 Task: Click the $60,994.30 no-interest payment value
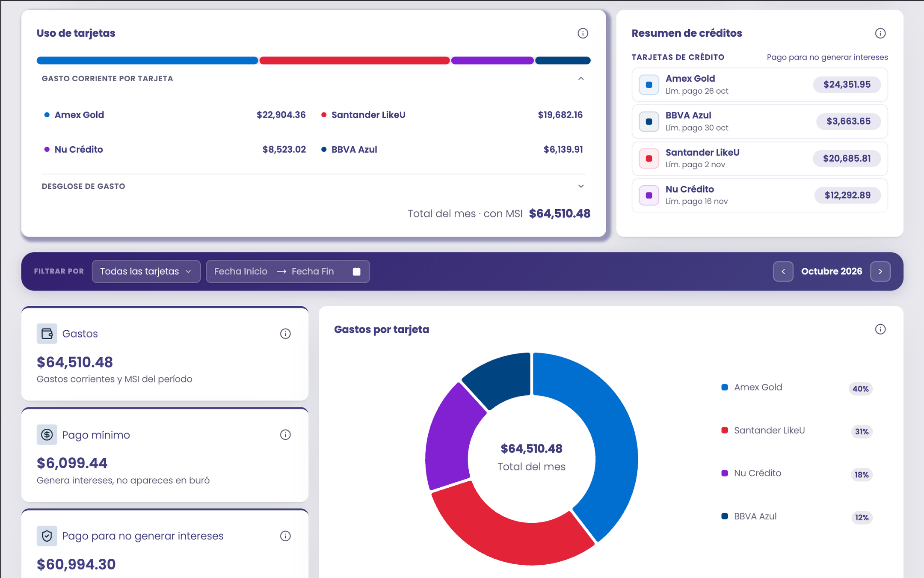pyautogui.click(x=76, y=564)
